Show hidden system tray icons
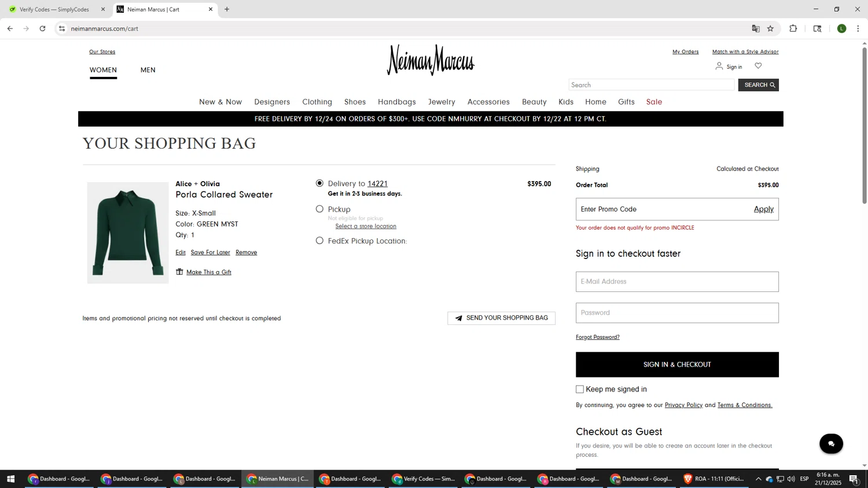Screen dimensions: 868x488 pyautogui.click(x=758, y=479)
